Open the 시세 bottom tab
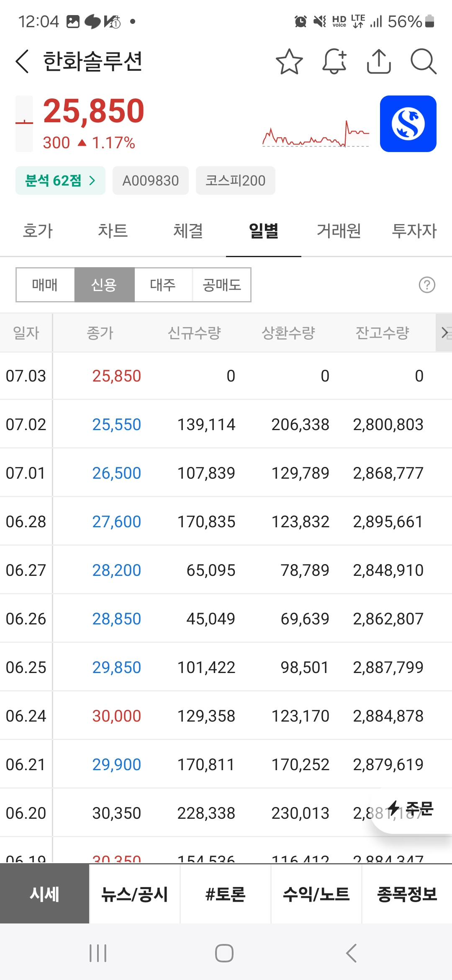Viewport: 452px width, 980px height. pos(45,894)
